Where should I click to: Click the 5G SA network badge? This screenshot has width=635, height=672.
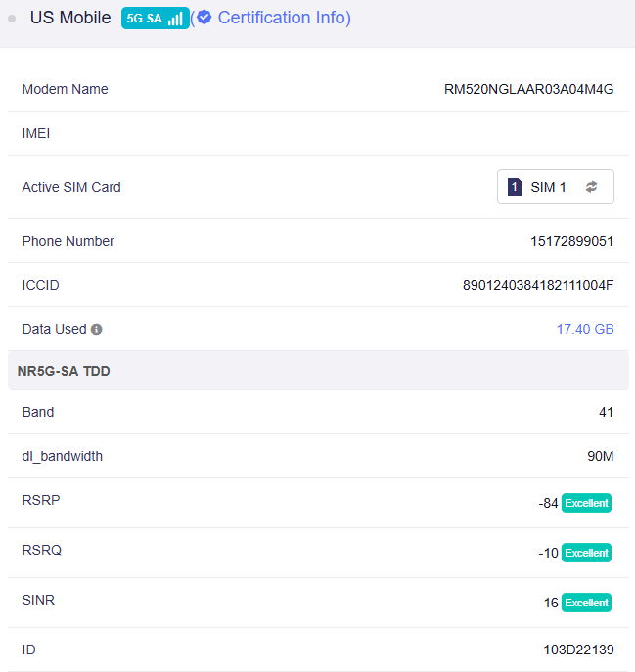pos(155,19)
